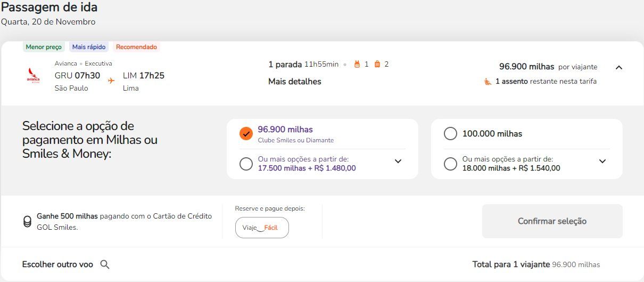This screenshot has height=282, width=644.
Task: Click the remaining seat icon
Action: coord(488,82)
